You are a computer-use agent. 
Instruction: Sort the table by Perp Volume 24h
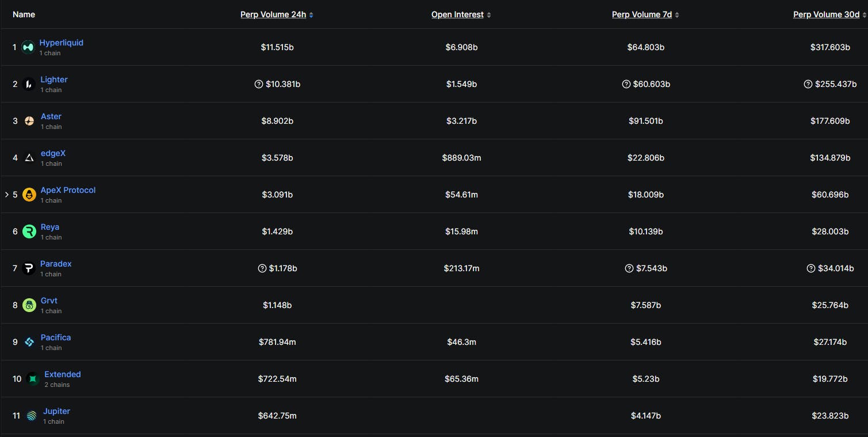273,14
